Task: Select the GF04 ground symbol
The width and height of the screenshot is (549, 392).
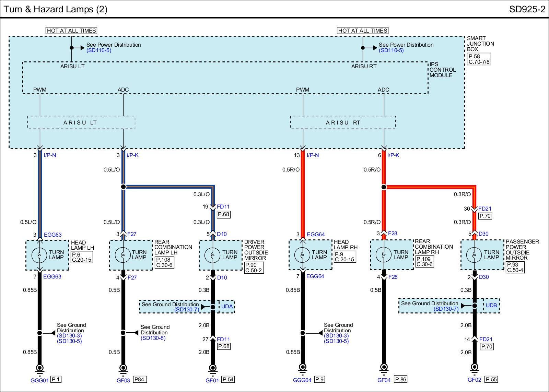Action: 384,368
